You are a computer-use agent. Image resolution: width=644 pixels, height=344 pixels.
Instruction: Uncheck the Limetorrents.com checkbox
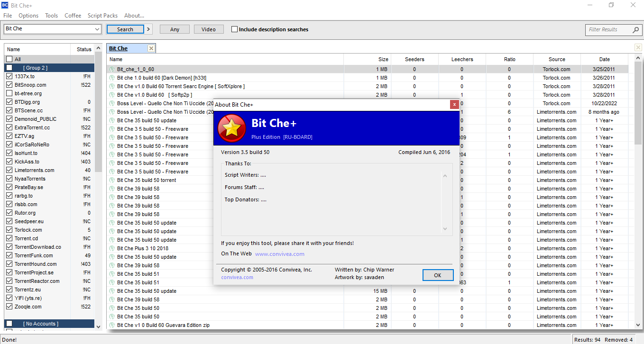tap(9, 170)
